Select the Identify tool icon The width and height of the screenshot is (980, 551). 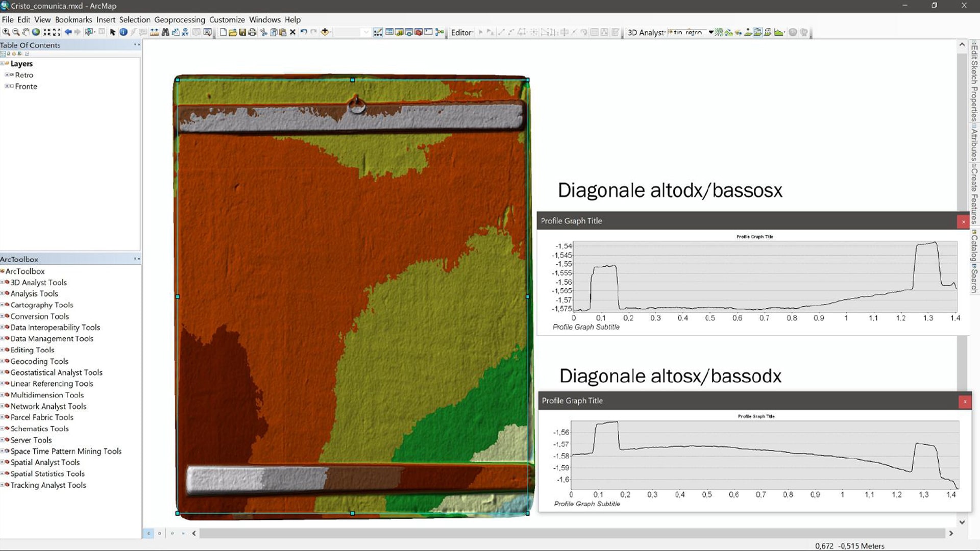click(x=123, y=32)
